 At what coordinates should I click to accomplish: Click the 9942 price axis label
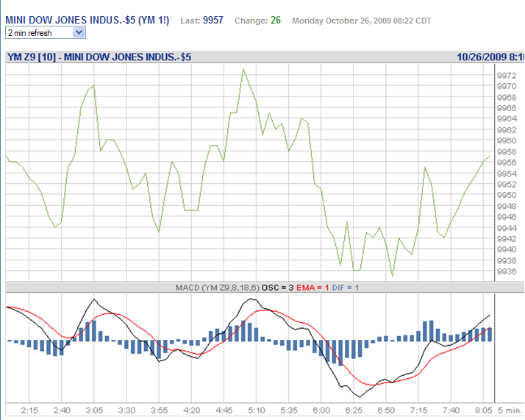(x=507, y=239)
